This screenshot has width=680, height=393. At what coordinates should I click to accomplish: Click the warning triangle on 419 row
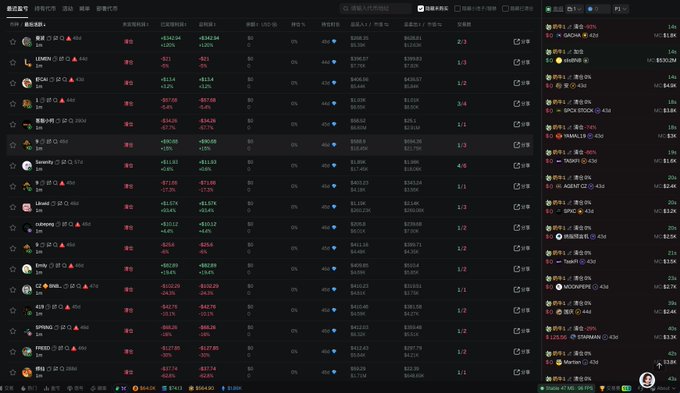pos(67,307)
